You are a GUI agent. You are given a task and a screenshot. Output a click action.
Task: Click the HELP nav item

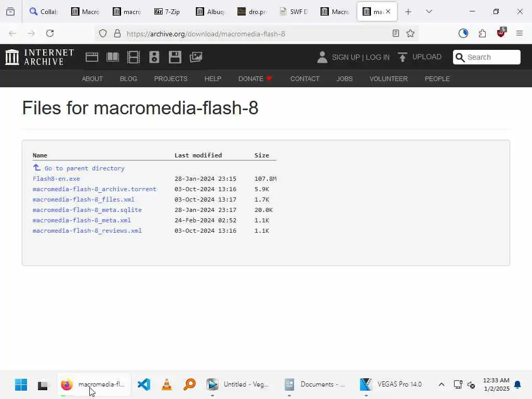pos(212,79)
